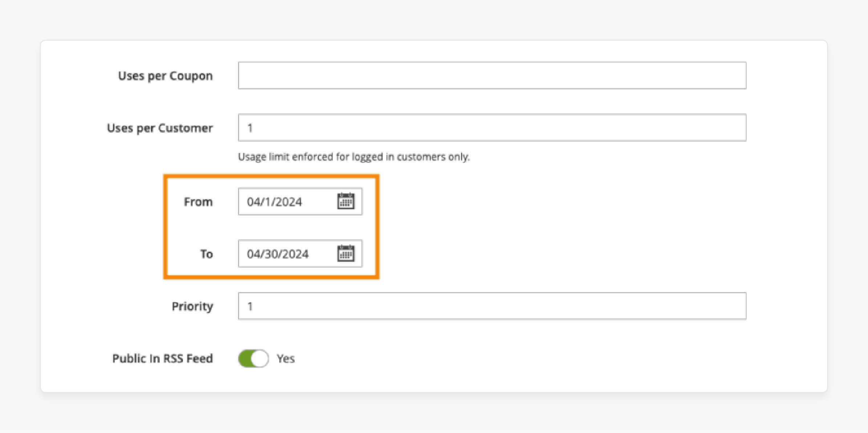This screenshot has width=868, height=433.
Task: Open the calendar picker for From date
Action: click(x=346, y=201)
